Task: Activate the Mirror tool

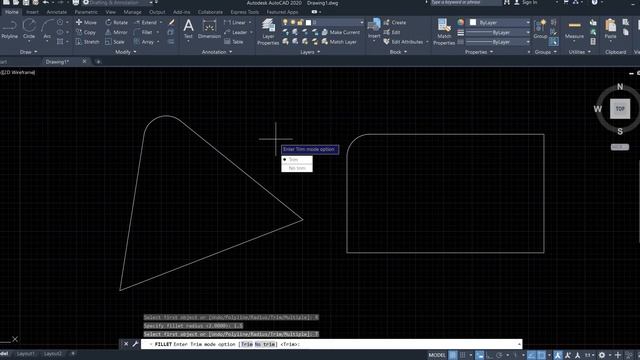Action: (x=116, y=32)
